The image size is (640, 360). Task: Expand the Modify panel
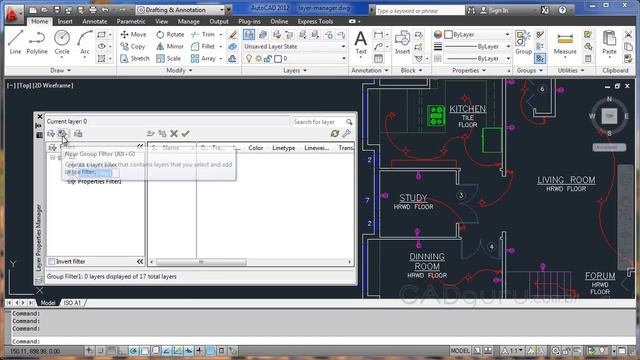(179, 71)
